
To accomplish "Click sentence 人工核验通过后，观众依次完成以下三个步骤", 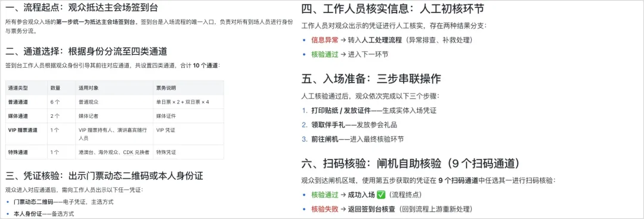I will [x=370, y=96].
